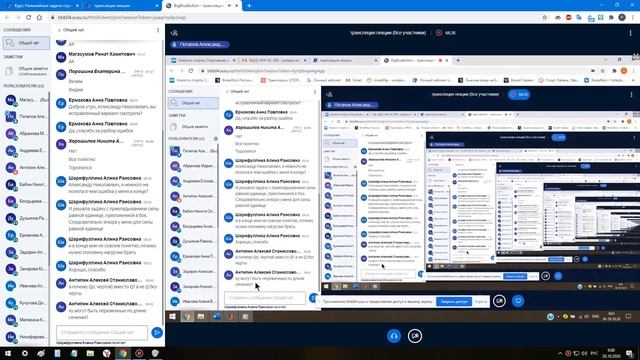640x360 pixels.
Task: Select user Болдырева in the user list
Action: (25, 201)
